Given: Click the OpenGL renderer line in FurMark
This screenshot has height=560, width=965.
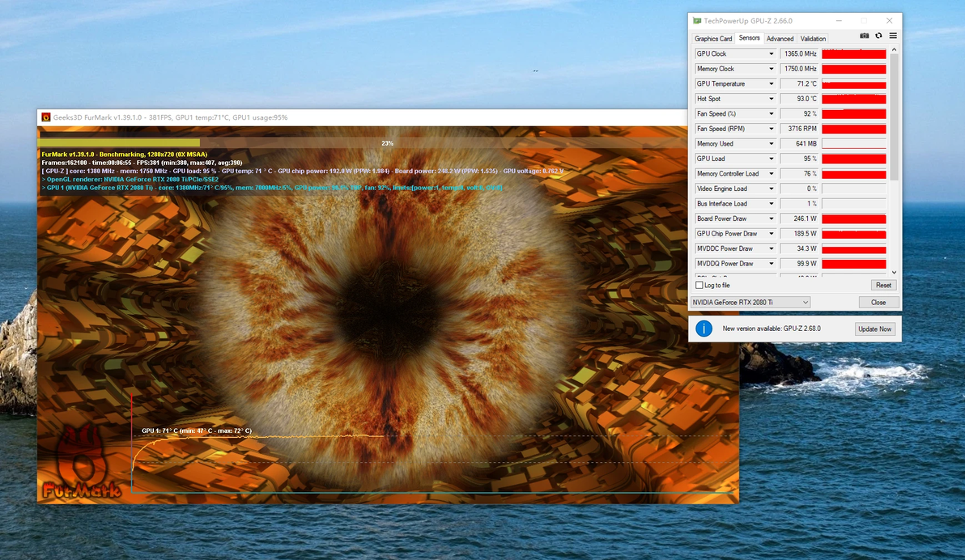Looking at the screenshot, I should point(130,179).
